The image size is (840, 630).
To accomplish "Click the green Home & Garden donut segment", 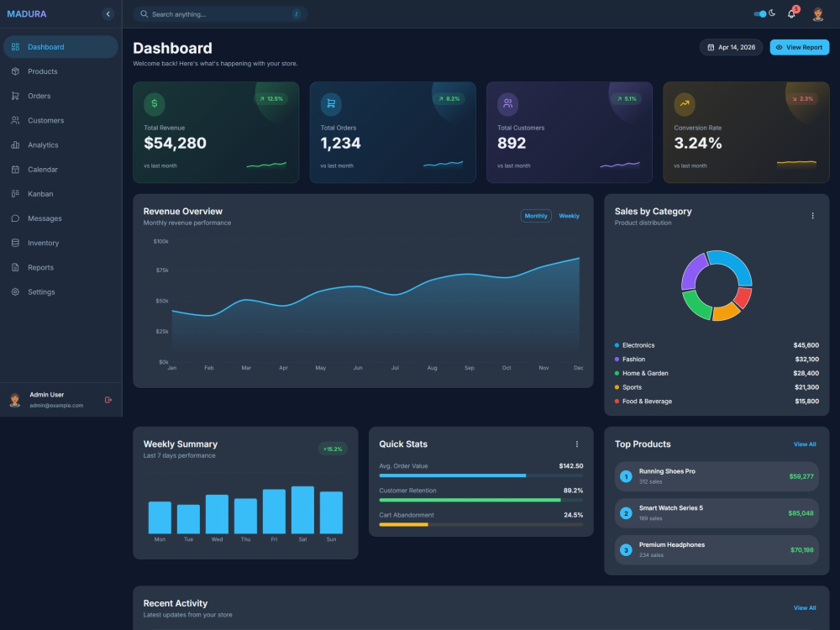I will (x=696, y=307).
